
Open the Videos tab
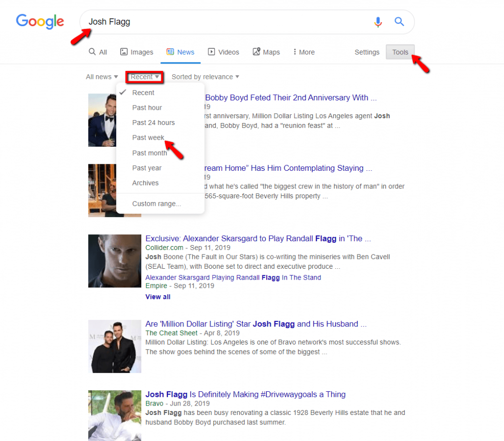[223, 52]
